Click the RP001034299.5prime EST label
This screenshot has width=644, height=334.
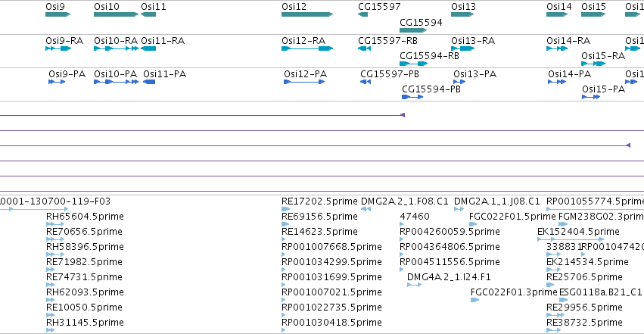332,262
